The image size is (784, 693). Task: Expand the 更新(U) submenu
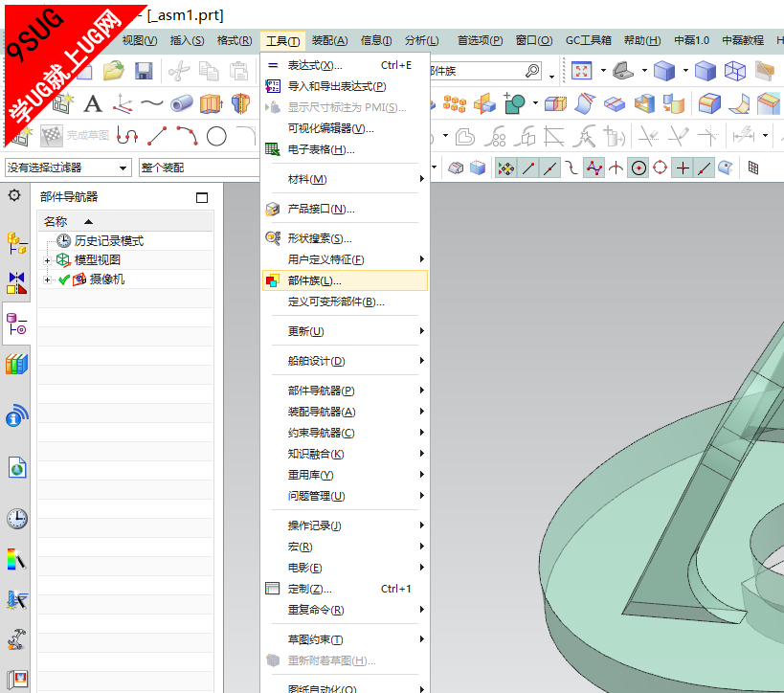coord(345,331)
